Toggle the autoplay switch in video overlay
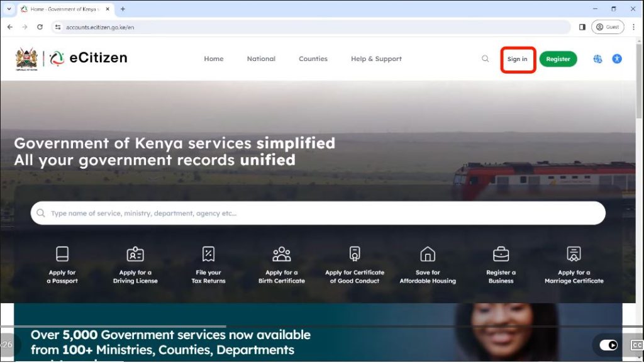Screen dimensions: 644x363 608,345
